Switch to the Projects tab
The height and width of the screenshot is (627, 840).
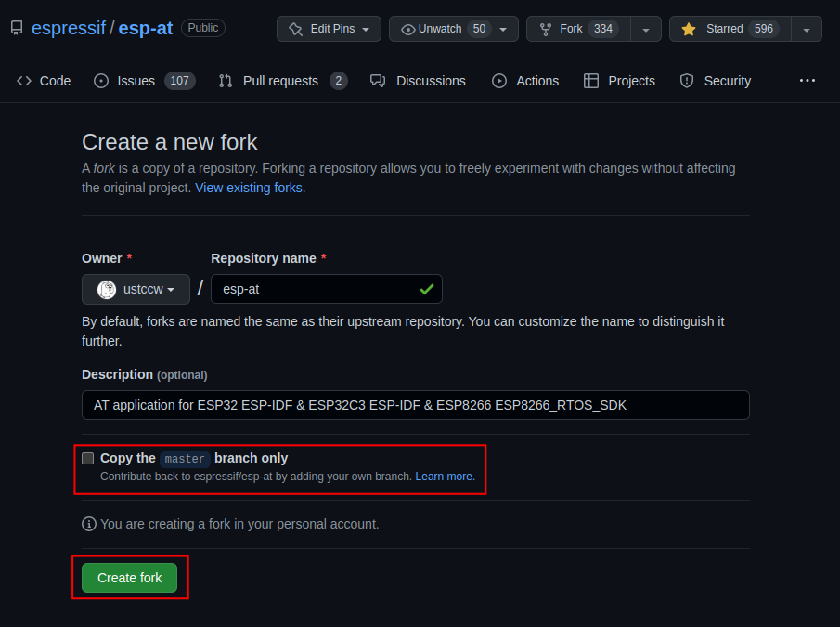(618, 81)
